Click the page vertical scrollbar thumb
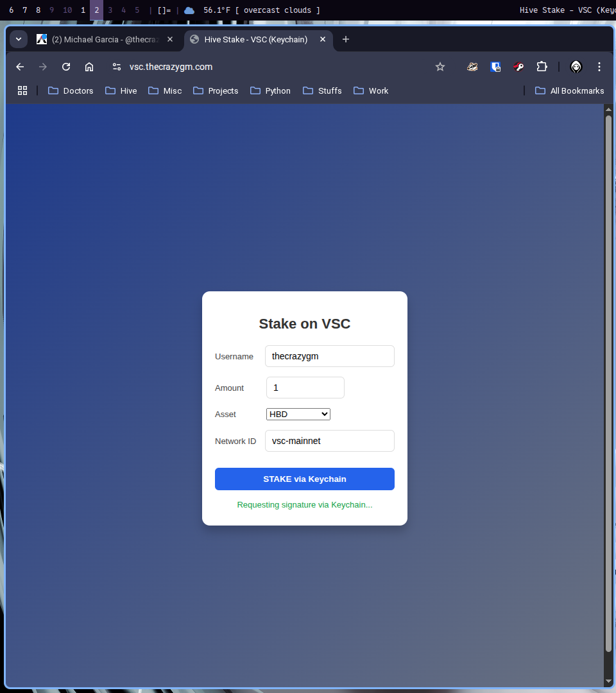 pos(608,384)
